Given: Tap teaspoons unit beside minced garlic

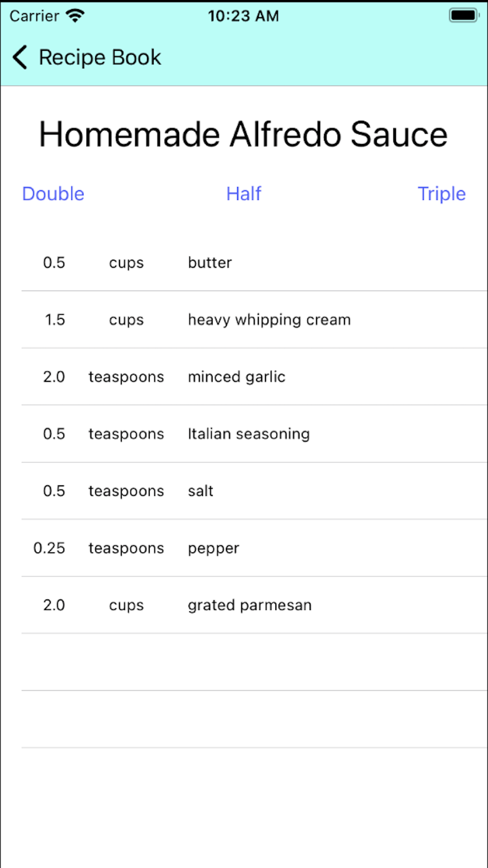Looking at the screenshot, I should [126, 377].
